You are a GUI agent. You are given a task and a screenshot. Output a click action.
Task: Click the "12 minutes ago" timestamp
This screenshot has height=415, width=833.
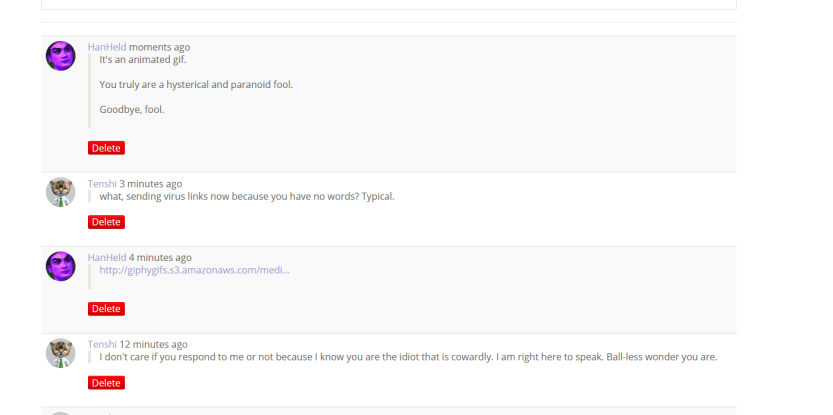(x=154, y=345)
